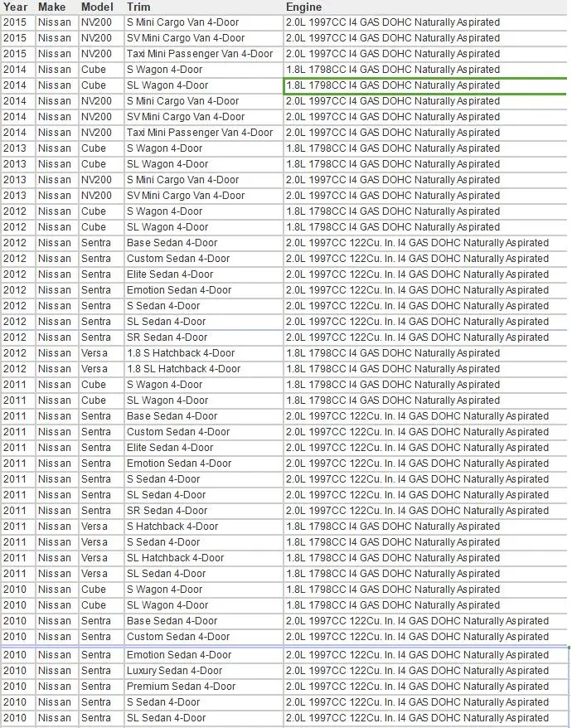Click year cell of 2010 Cube SL Wagon row
Image resolution: width=572 pixels, height=728 pixels.
[x=17, y=606]
